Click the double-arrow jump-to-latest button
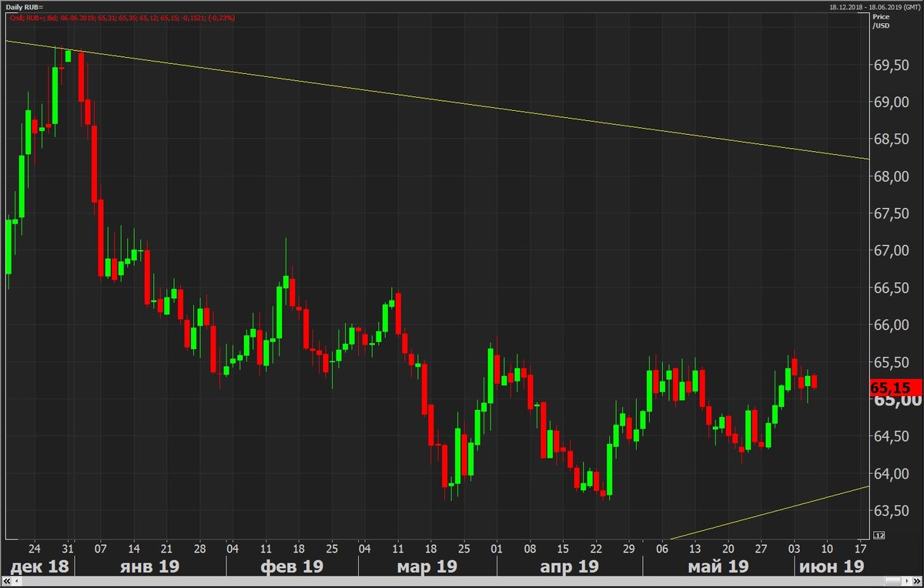The image size is (924, 588). point(917,580)
